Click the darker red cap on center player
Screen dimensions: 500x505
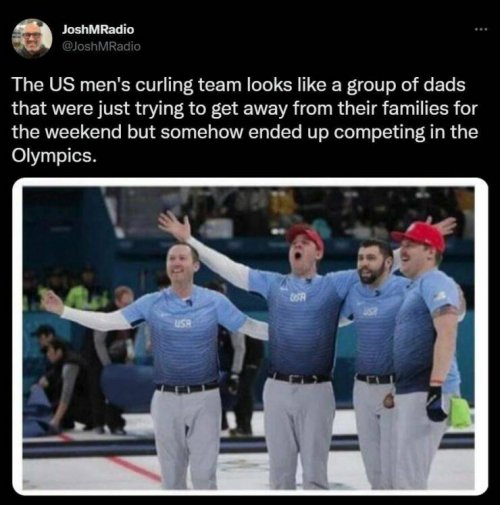(x=305, y=235)
